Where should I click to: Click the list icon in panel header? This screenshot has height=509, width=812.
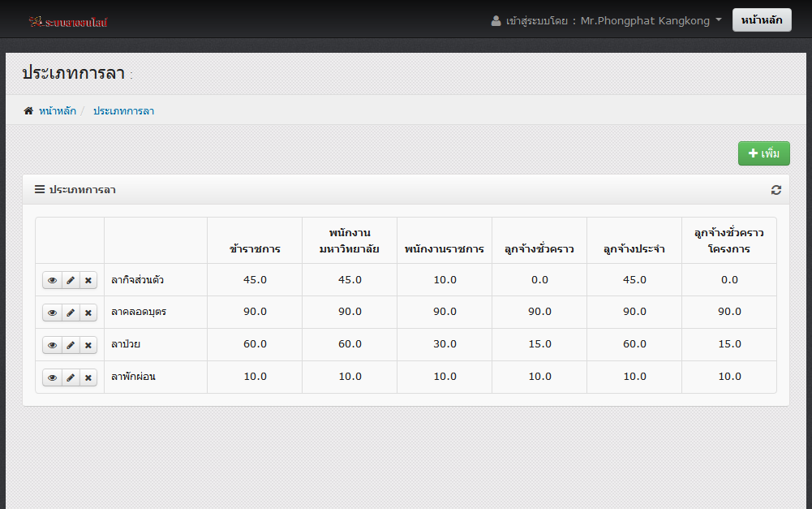40,189
